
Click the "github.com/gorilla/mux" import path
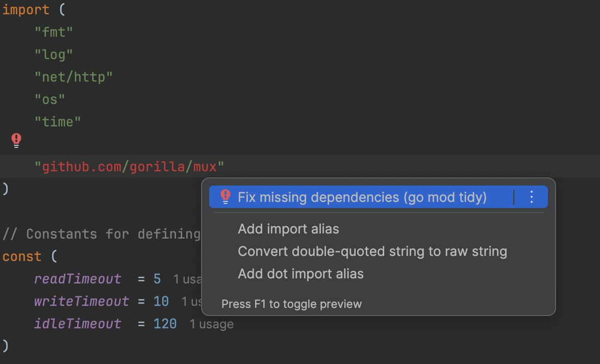130,167
